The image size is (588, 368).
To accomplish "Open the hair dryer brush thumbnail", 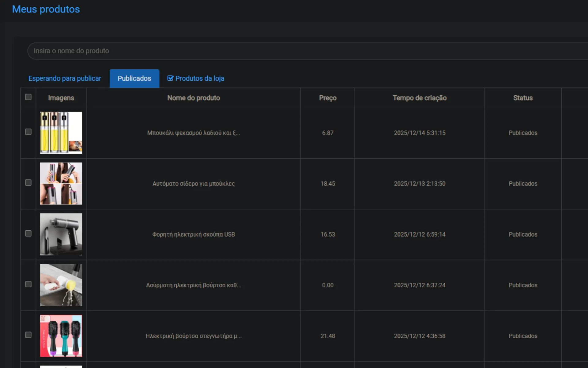I will point(61,336).
